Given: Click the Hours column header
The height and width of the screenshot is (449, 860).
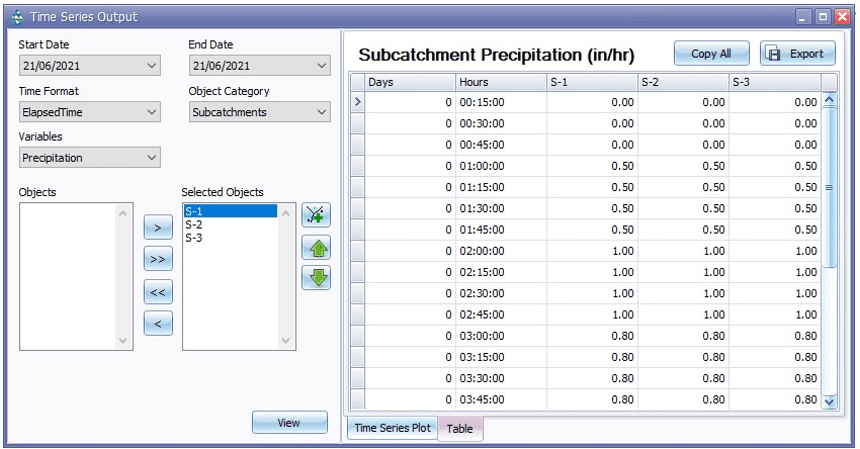Looking at the screenshot, I should (x=501, y=82).
